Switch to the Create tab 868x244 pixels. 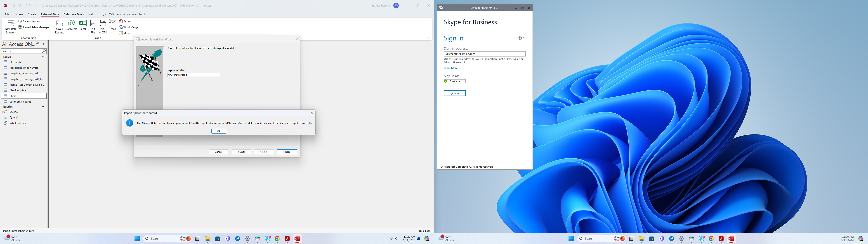click(x=32, y=14)
